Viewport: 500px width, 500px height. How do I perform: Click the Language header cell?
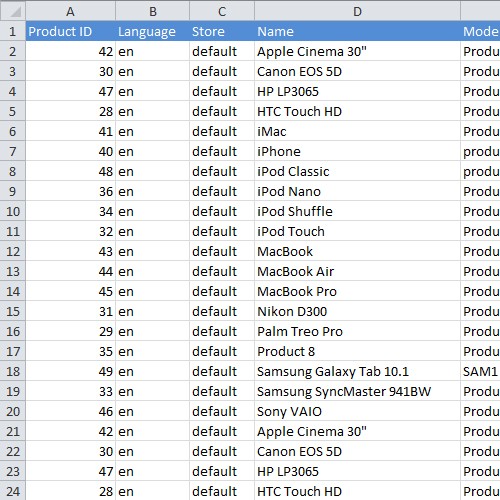click(x=152, y=31)
